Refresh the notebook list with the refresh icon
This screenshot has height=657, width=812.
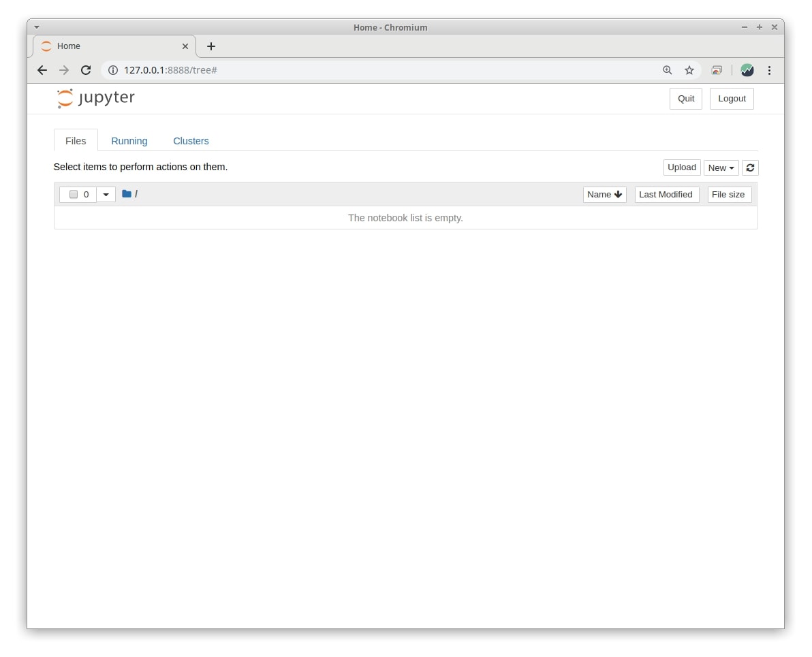coord(750,167)
